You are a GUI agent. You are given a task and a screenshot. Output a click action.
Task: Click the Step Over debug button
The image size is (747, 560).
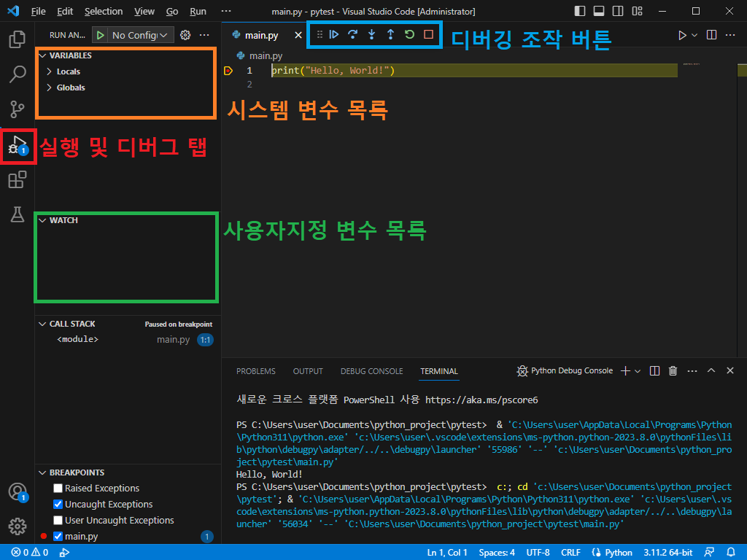[353, 34]
